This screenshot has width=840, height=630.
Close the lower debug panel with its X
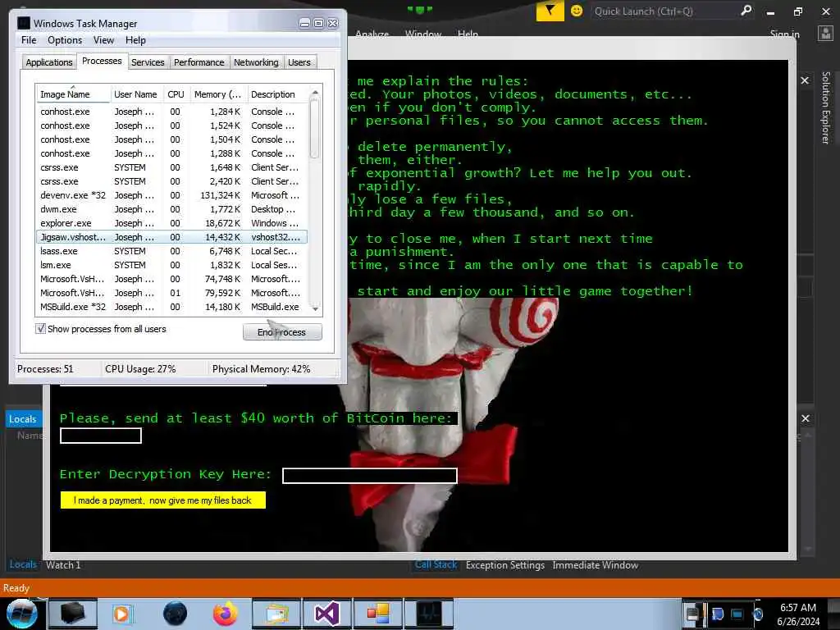point(806,418)
